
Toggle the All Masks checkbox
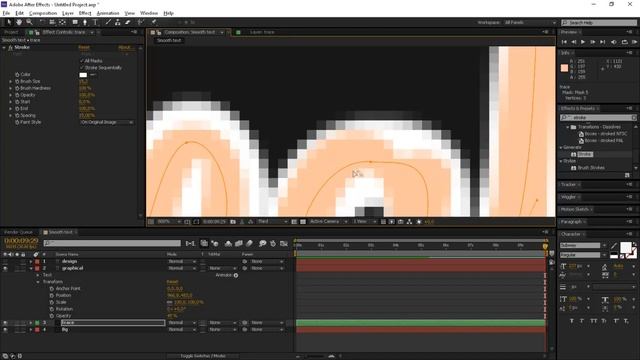pos(82,60)
